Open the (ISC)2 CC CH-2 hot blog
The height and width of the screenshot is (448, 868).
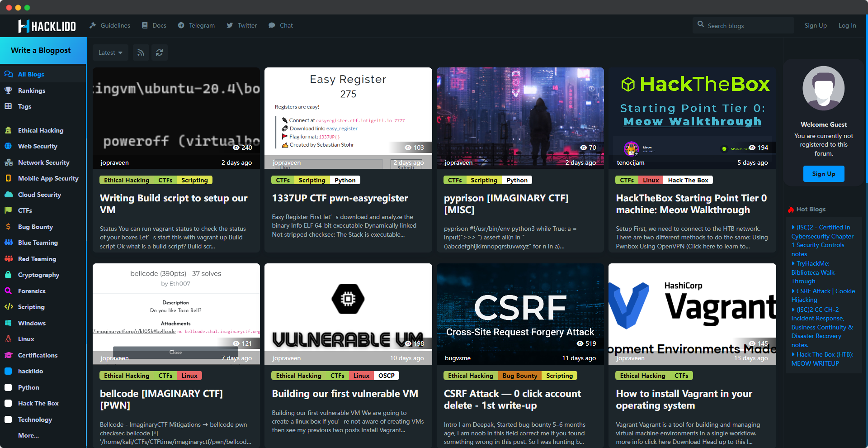822,327
